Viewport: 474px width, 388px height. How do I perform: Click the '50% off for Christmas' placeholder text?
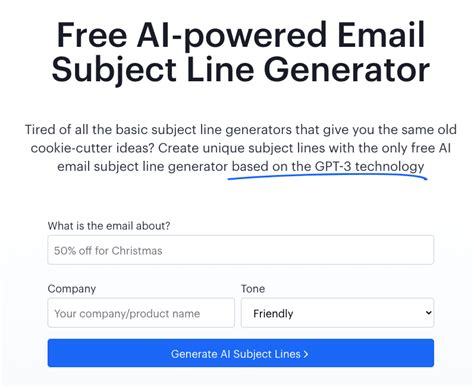108,251
